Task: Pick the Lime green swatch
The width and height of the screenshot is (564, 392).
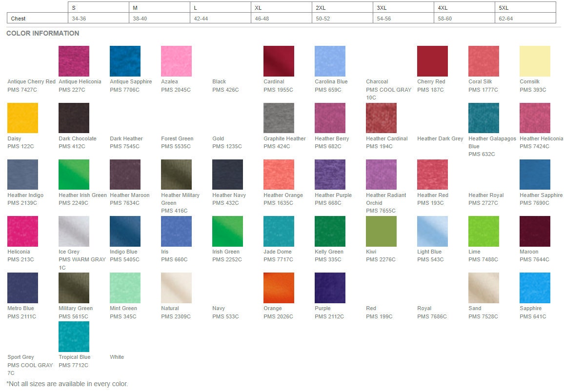Action: [484, 232]
